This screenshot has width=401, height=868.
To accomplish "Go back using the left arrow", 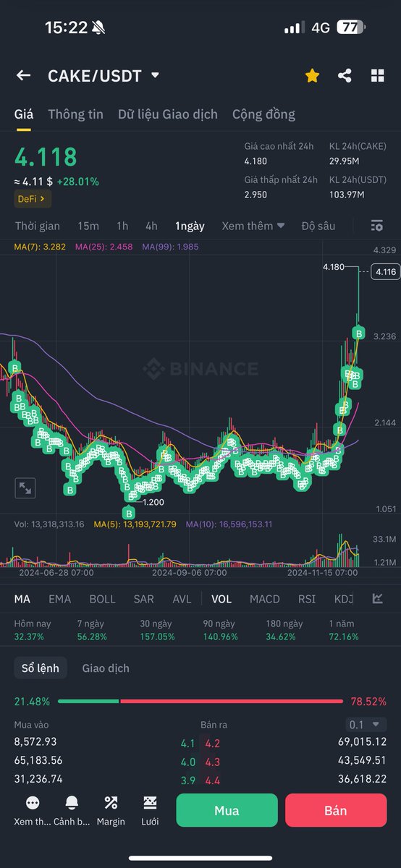I will pos(23,75).
